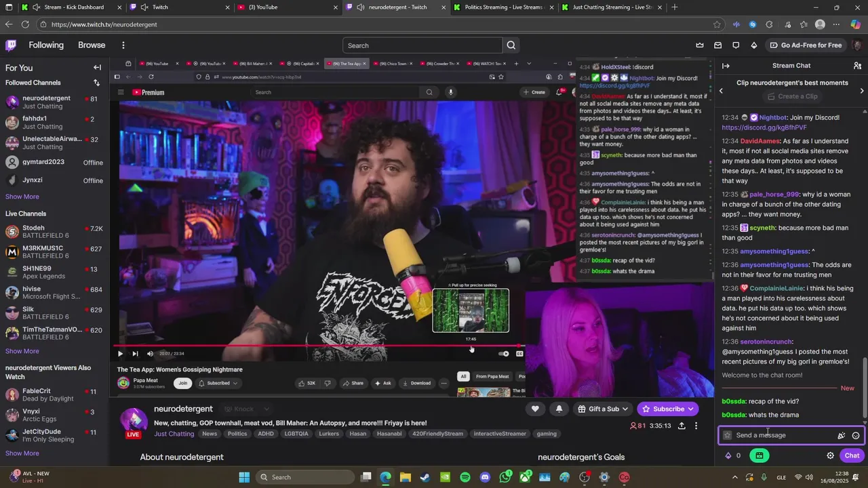Click the Twitch search magnifier button
The image size is (868, 488).
coord(511,45)
